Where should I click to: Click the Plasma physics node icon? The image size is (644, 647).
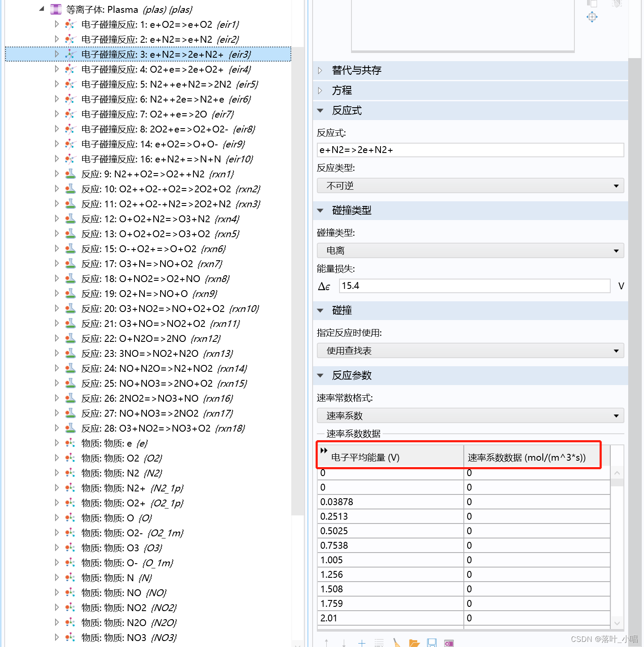coord(56,9)
